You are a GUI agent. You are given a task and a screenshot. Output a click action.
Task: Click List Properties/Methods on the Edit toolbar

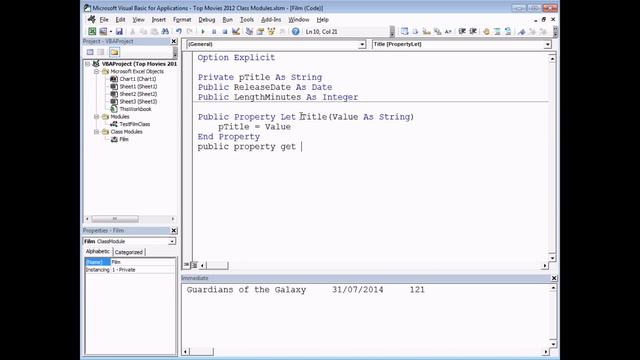404,31
